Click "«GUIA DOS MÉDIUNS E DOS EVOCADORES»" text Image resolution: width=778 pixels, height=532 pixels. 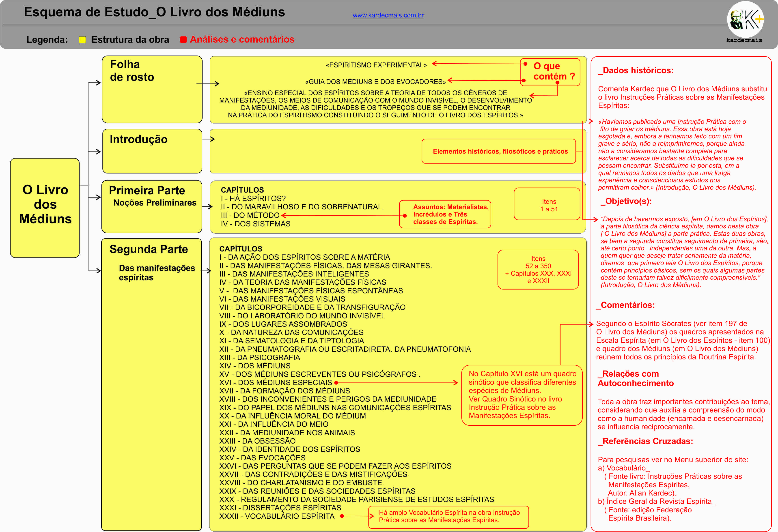(x=375, y=82)
